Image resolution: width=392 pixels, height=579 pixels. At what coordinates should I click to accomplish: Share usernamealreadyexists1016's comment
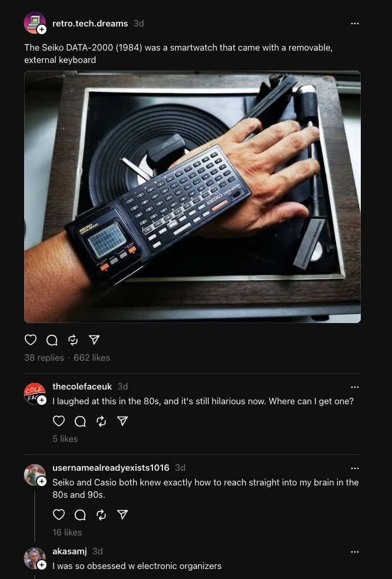click(122, 514)
